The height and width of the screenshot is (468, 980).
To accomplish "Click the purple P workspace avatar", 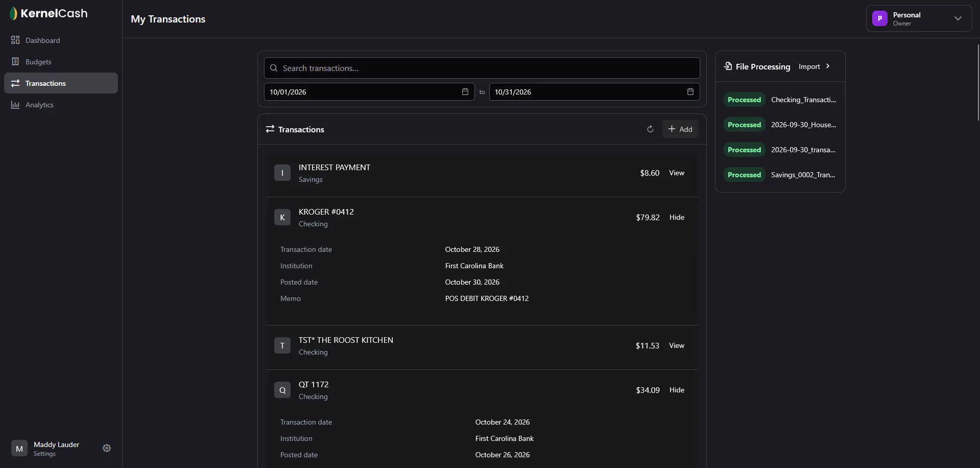I will click(879, 18).
